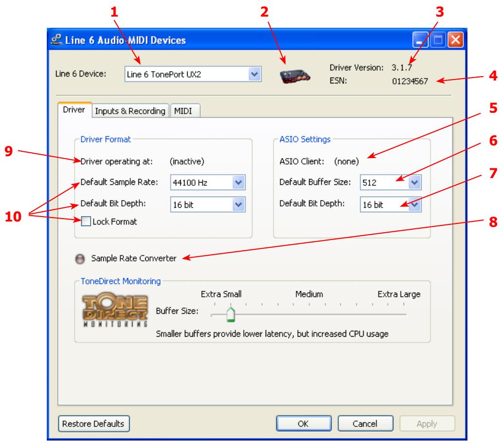Click the Restore Defaults button
This screenshot has height=442, width=504.
coord(94,423)
